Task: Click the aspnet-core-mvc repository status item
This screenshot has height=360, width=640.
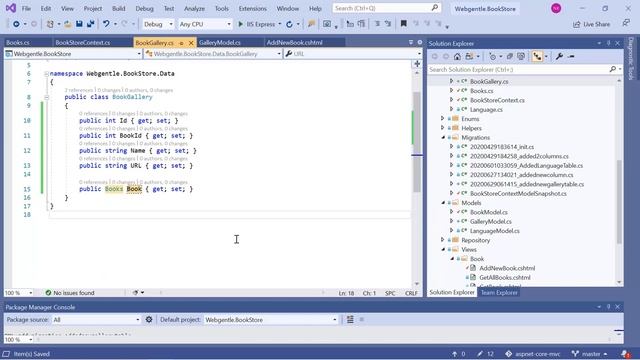Action: (x=533, y=354)
